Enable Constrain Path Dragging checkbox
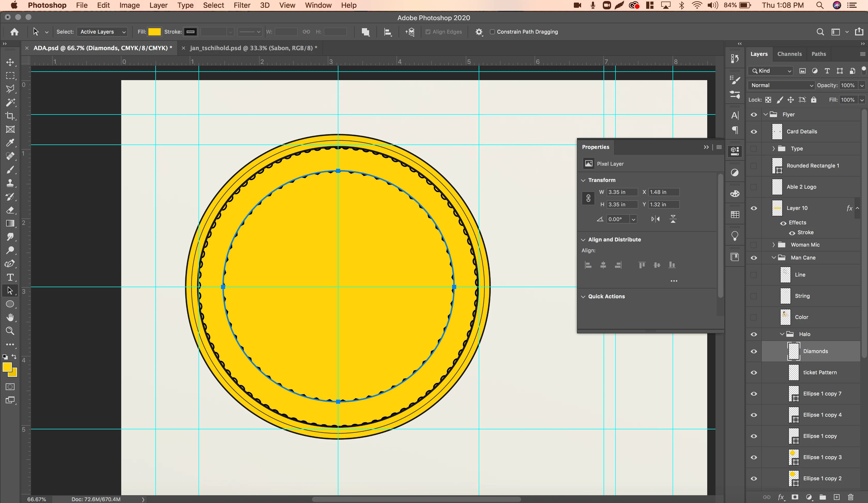Screen dimensions: 868x503 tap(492, 32)
